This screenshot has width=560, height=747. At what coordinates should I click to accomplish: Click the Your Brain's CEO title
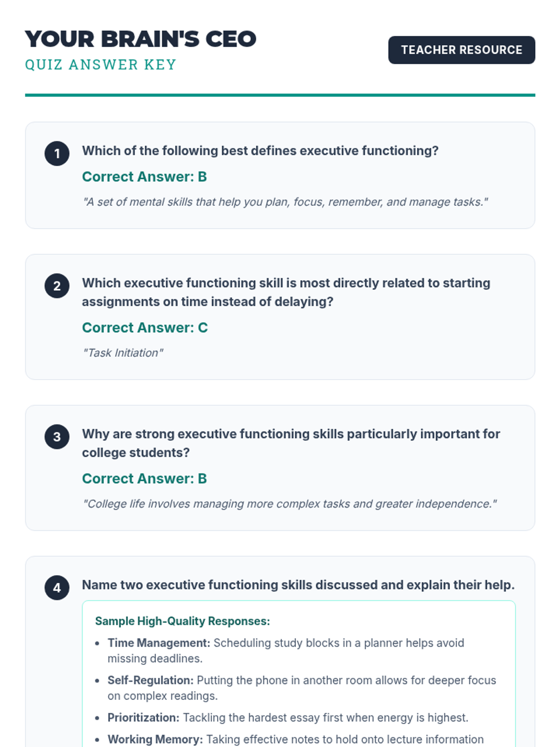140,39
